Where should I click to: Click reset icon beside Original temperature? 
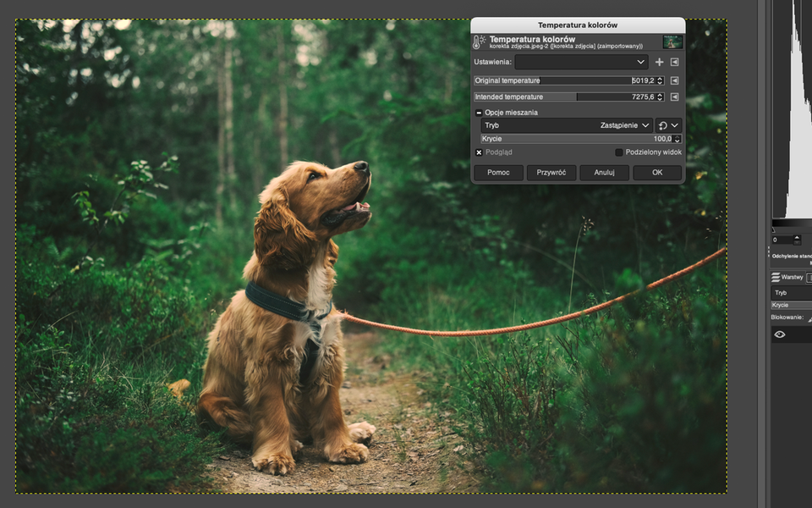(674, 80)
